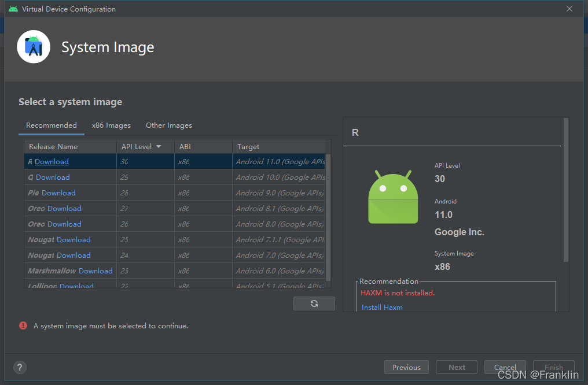The image size is (588, 385).
Task: Download the Marshmallow system image
Action: pyautogui.click(x=95, y=271)
